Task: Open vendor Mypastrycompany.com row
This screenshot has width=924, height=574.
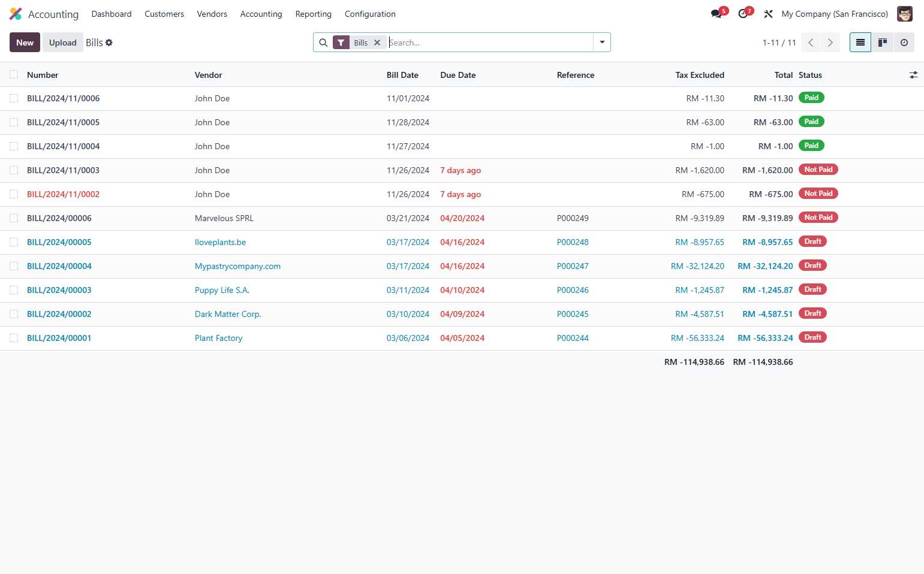Action: click(x=237, y=266)
